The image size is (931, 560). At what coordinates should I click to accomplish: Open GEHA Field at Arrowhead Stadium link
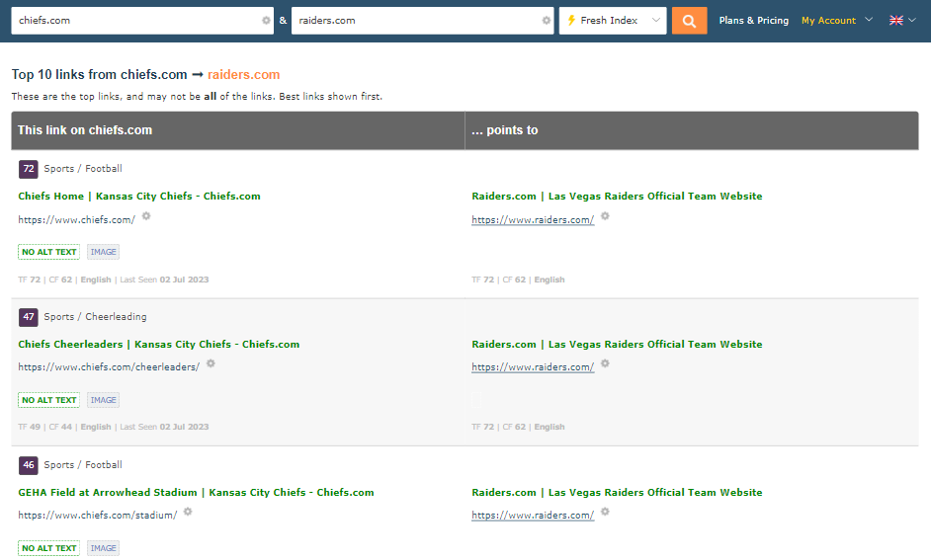click(196, 493)
